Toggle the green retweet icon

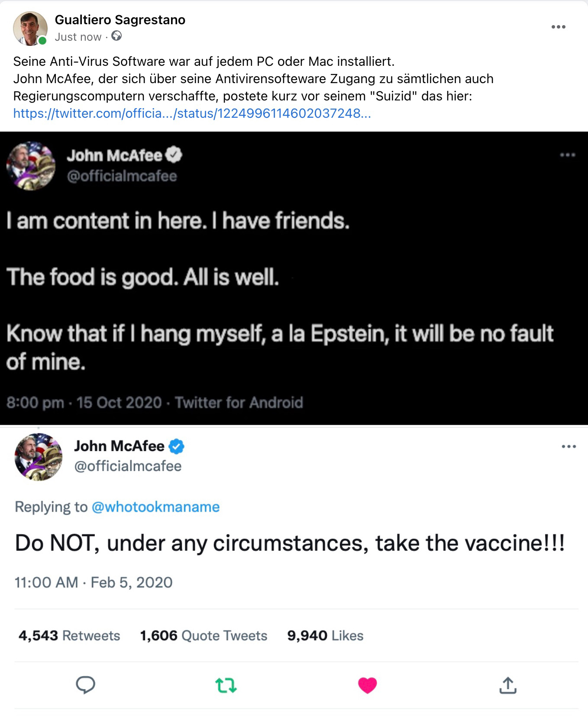point(226,686)
